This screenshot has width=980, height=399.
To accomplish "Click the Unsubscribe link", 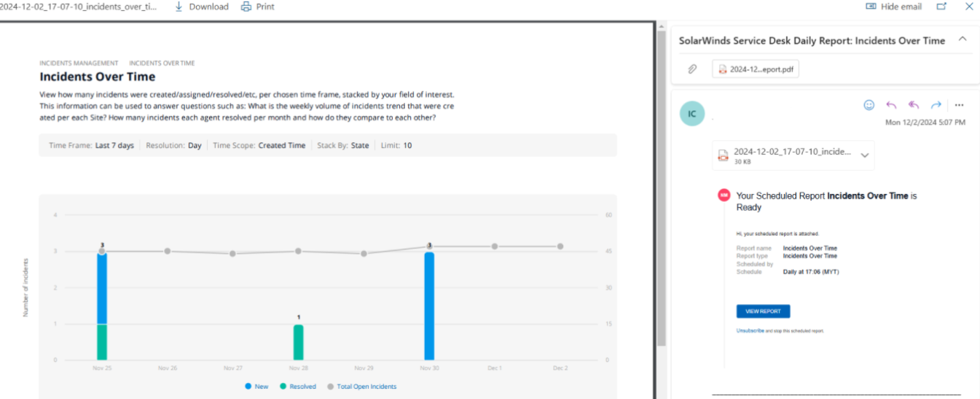I will click(750, 330).
